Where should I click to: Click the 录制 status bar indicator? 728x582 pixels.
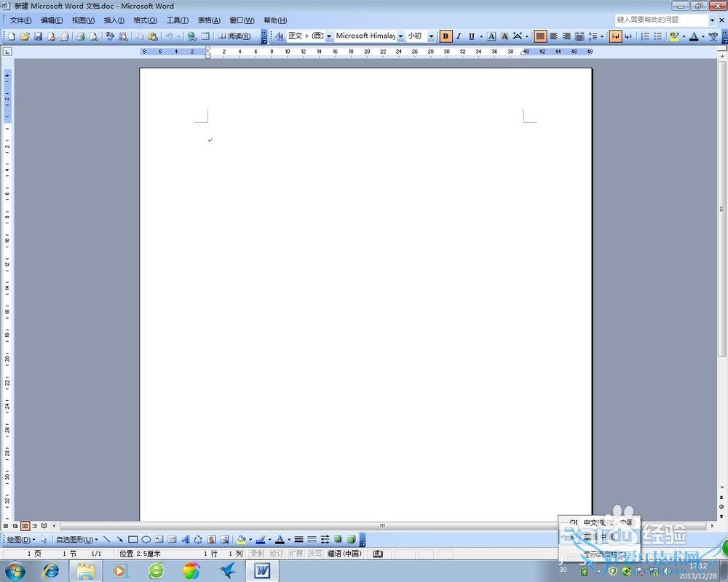(x=257, y=554)
